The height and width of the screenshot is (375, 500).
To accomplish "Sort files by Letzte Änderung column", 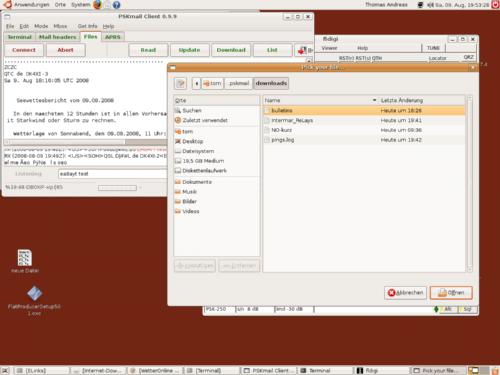I will point(422,100).
